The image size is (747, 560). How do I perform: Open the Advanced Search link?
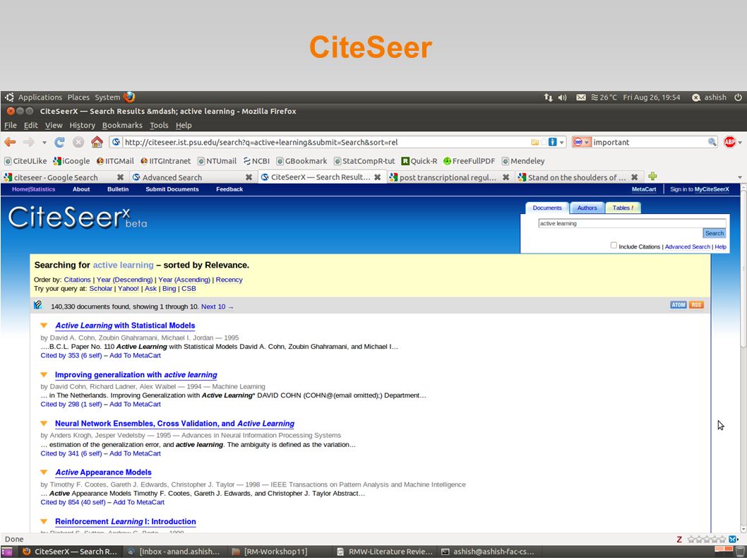pos(688,246)
